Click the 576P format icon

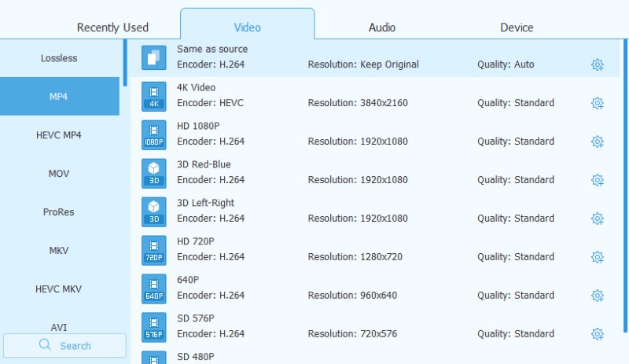[154, 328]
